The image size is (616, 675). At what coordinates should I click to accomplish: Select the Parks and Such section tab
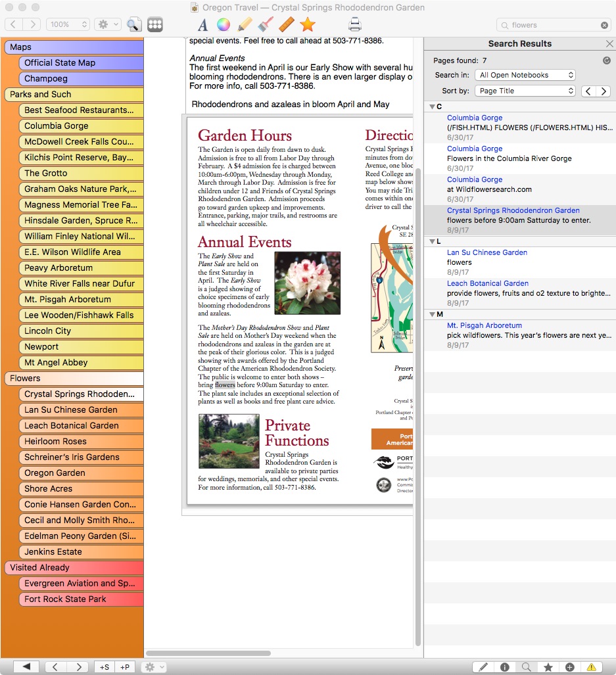click(x=74, y=94)
